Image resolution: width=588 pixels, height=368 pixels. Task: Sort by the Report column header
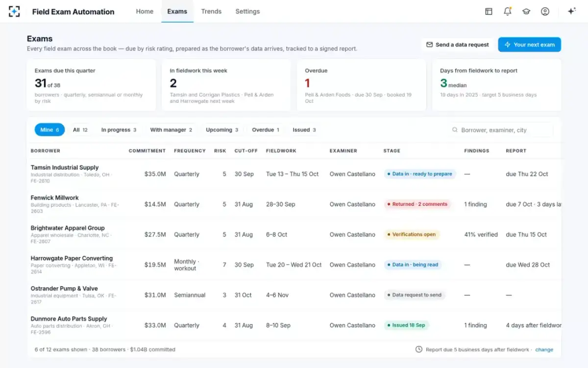[x=516, y=151]
